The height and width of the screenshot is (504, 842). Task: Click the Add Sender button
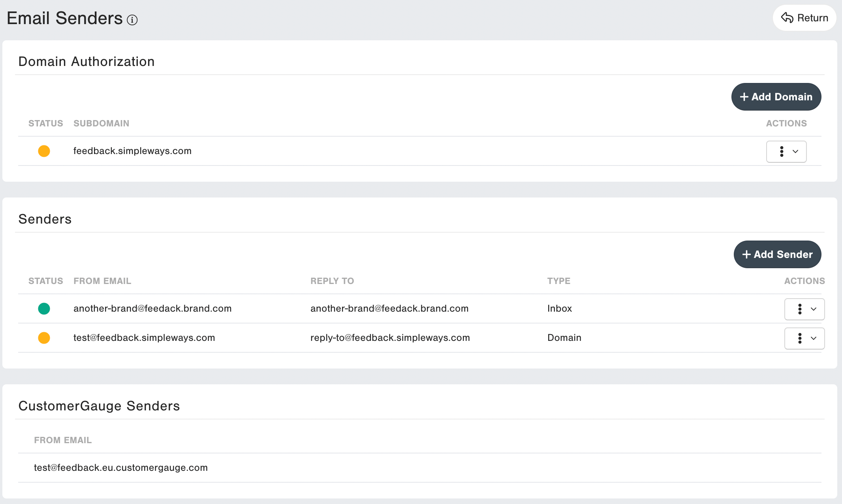coord(777,254)
